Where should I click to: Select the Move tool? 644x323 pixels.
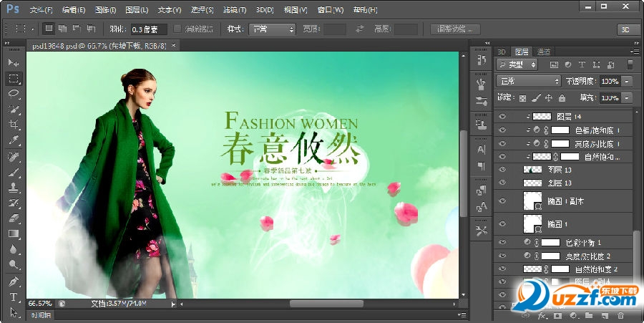tap(14, 63)
